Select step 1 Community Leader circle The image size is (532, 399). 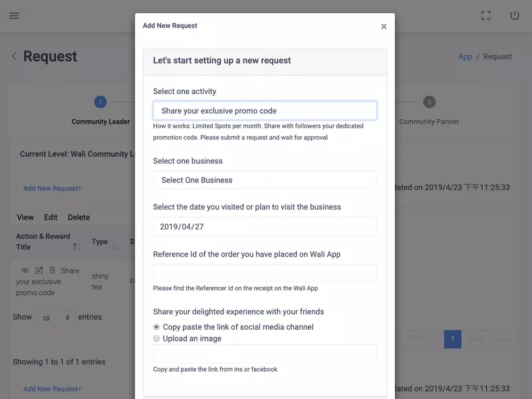pos(100,102)
